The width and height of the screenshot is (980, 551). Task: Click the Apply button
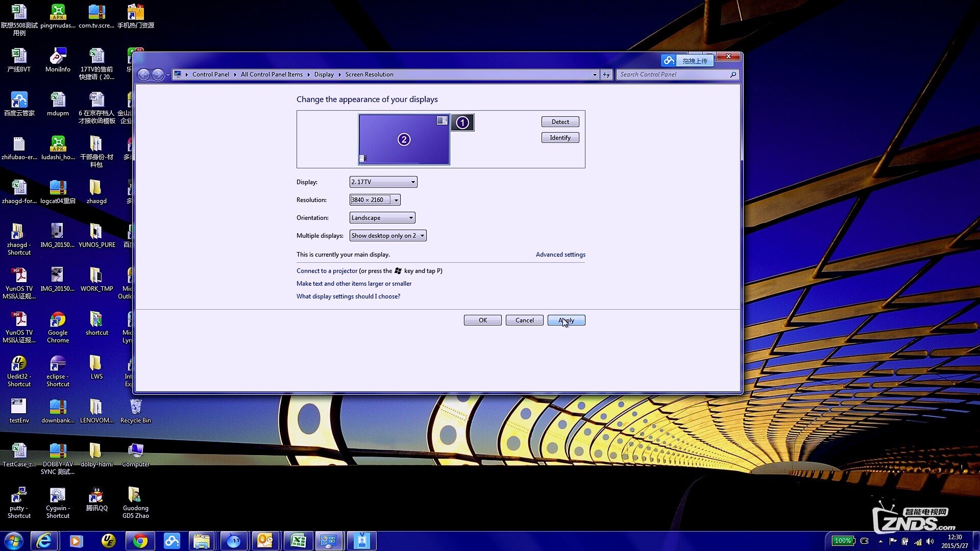pos(566,320)
